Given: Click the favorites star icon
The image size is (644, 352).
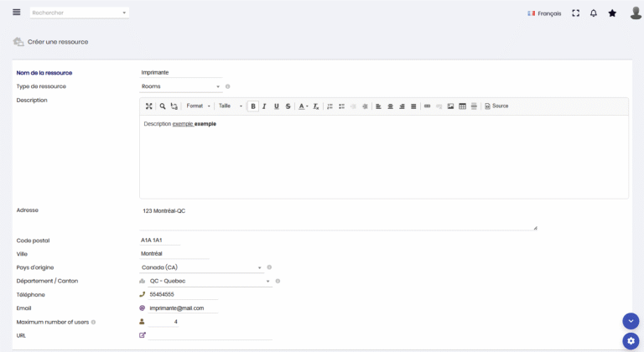Looking at the screenshot, I should click(612, 13).
